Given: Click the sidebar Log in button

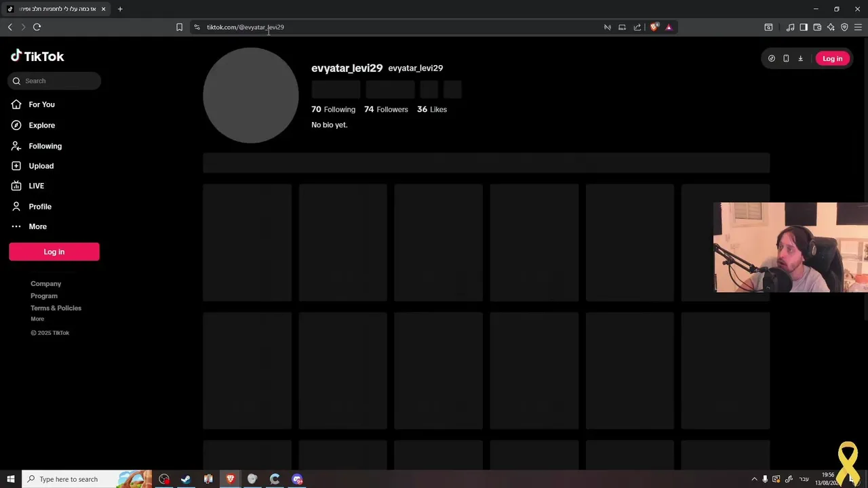Looking at the screenshot, I should [x=54, y=251].
